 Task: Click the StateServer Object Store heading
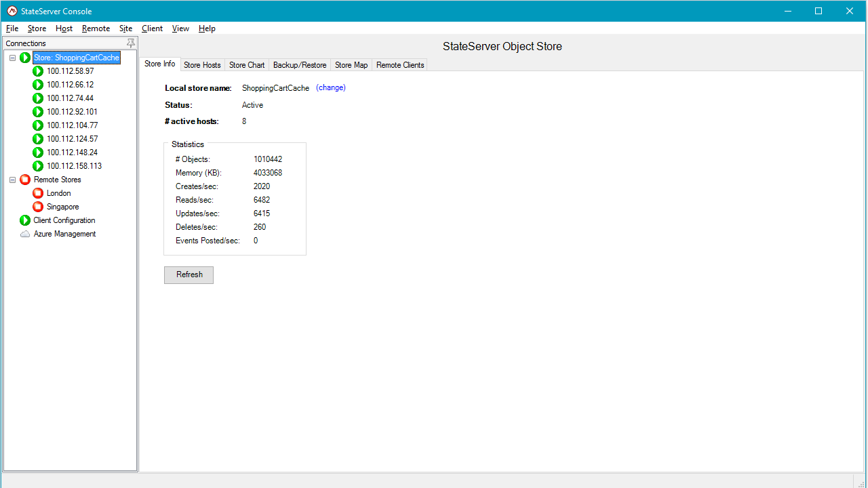point(502,47)
